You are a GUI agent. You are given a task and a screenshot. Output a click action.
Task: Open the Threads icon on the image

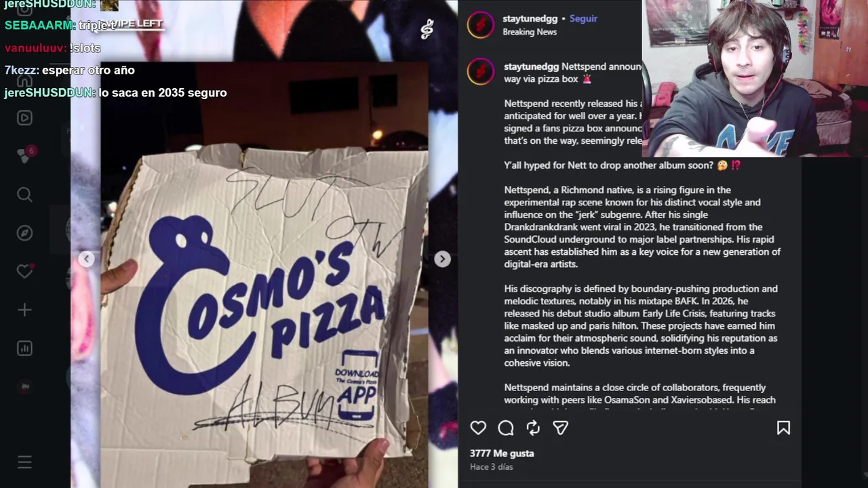(x=427, y=28)
